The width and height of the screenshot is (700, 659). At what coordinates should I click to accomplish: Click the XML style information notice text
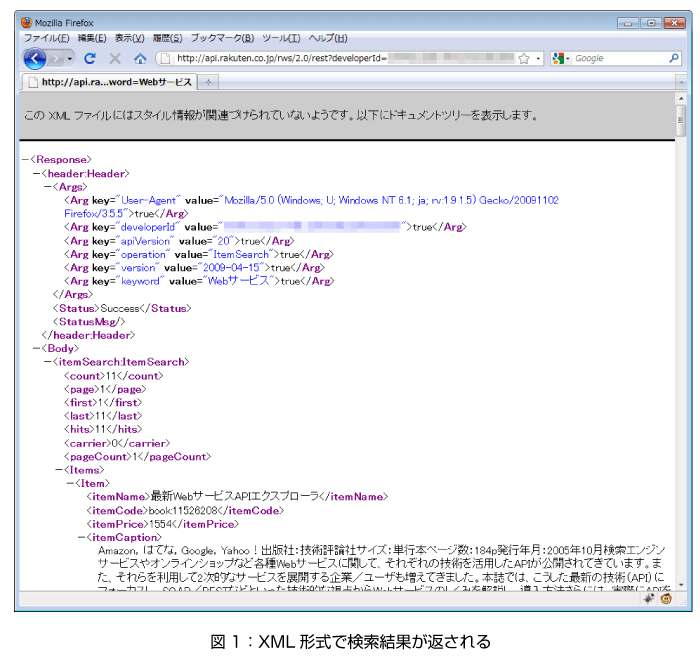[x=281, y=115]
